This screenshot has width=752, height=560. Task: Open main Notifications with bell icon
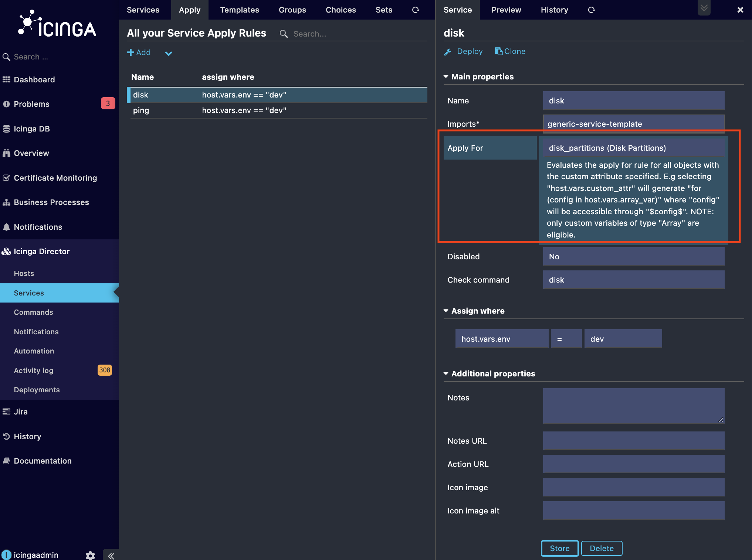pos(38,227)
